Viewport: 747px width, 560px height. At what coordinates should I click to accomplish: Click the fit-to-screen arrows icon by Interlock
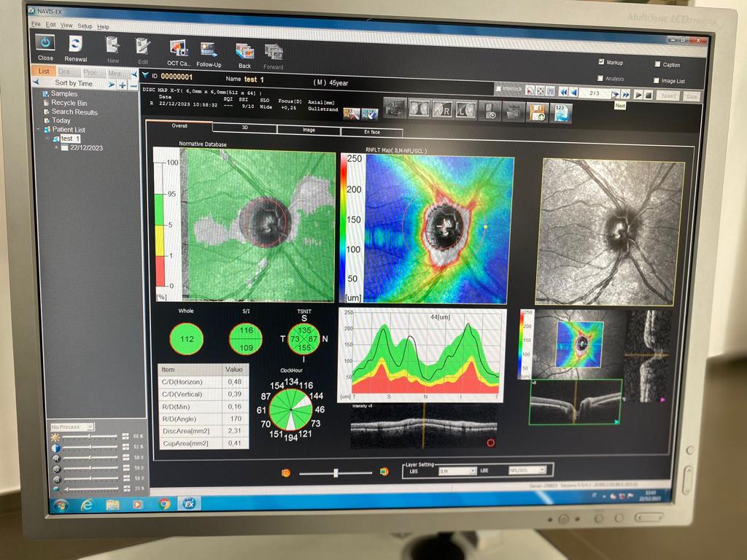pyautogui.click(x=541, y=90)
